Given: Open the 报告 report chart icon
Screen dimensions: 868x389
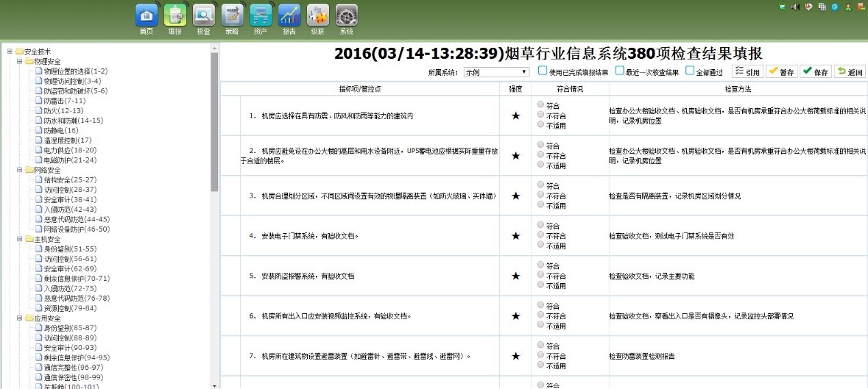Looking at the screenshot, I should coord(289,16).
